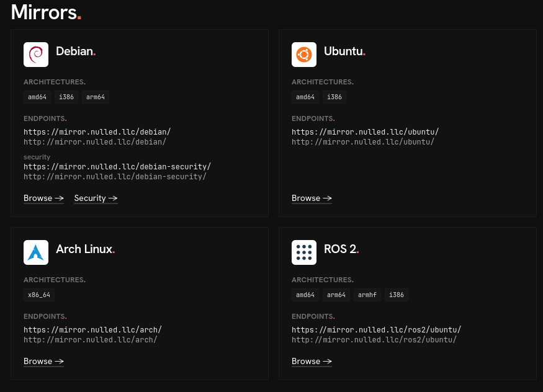The height and width of the screenshot is (392, 543).
Task: Click the Ubuntu i386 architecture tag
Action: click(334, 97)
